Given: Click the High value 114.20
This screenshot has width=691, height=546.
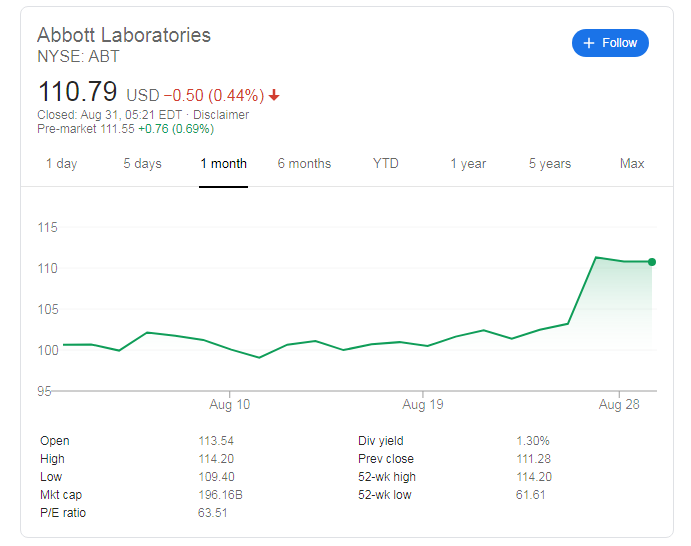Looking at the screenshot, I should tap(216, 459).
